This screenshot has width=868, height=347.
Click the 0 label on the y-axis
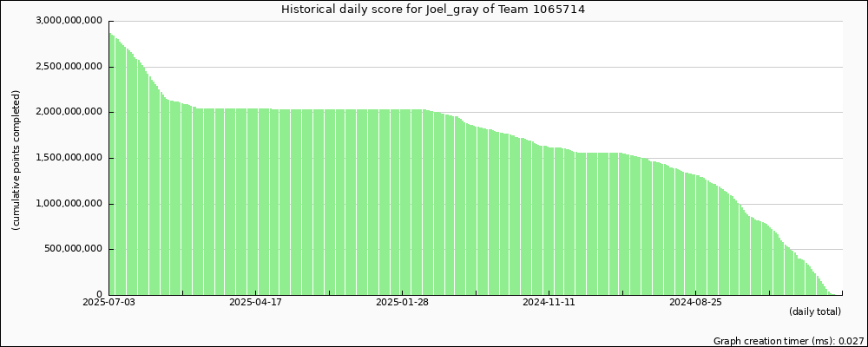[x=100, y=294]
